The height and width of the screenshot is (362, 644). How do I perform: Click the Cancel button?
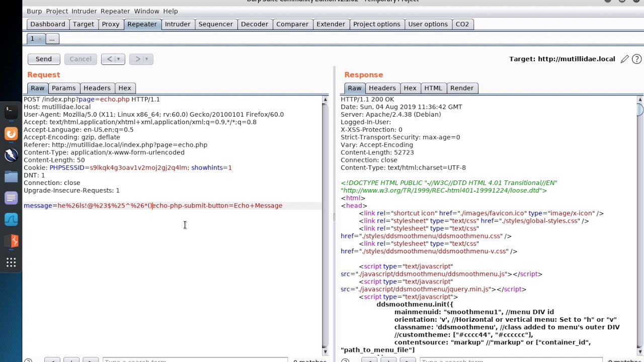(80, 59)
